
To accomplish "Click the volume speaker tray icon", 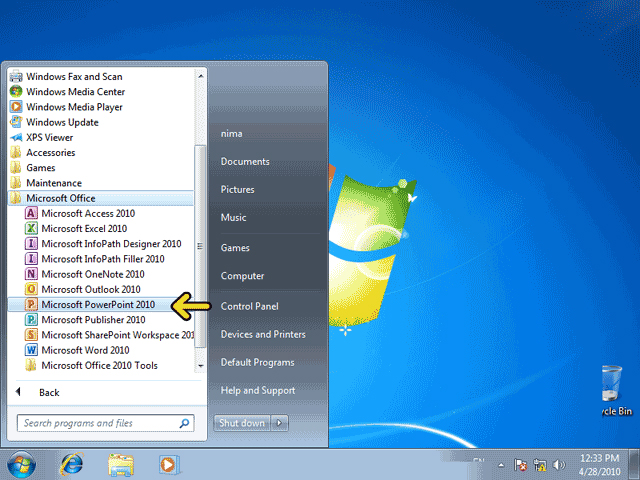I will pos(559,464).
